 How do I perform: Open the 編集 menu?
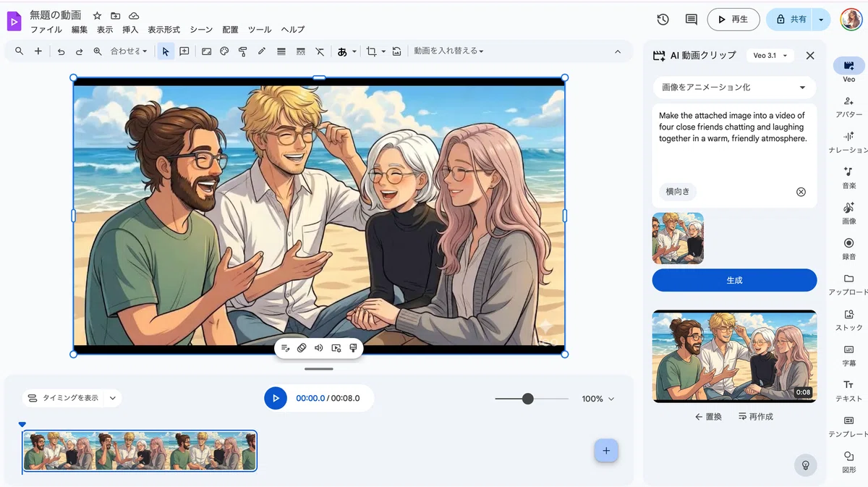(x=80, y=30)
